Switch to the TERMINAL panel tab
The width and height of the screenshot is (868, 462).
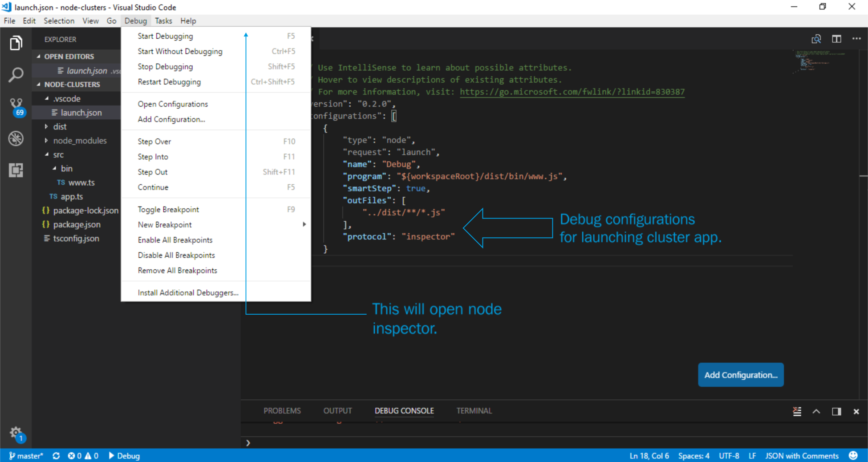click(x=474, y=411)
